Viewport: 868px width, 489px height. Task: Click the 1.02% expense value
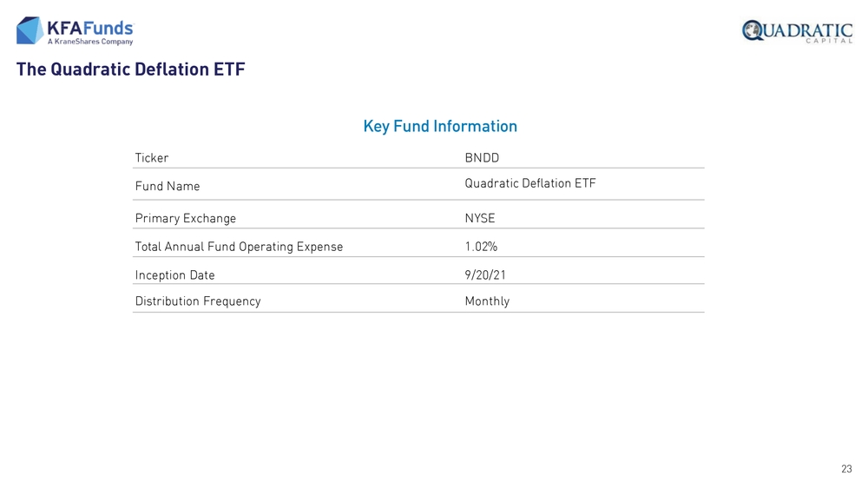(481, 247)
